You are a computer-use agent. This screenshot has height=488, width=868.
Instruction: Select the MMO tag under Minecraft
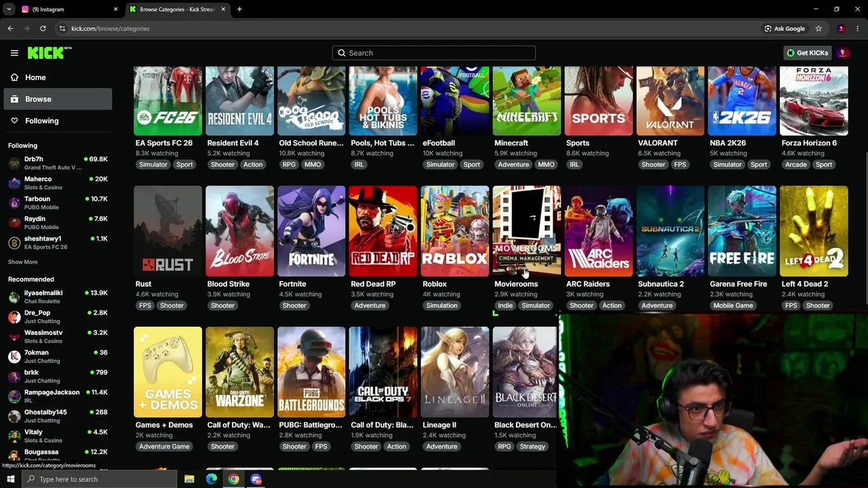546,165
